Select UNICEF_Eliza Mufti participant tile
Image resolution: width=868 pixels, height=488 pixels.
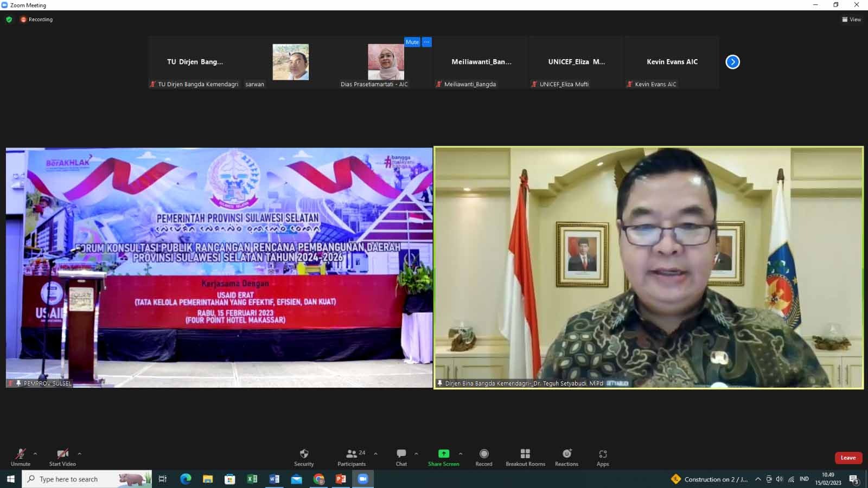pyautogui.click(x=577, y=62)
